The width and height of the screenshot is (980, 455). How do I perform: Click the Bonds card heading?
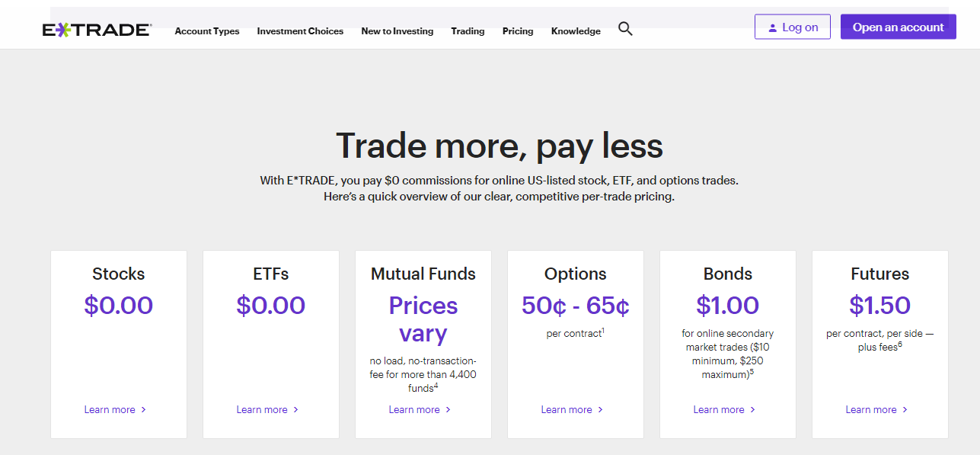(728, 274)
